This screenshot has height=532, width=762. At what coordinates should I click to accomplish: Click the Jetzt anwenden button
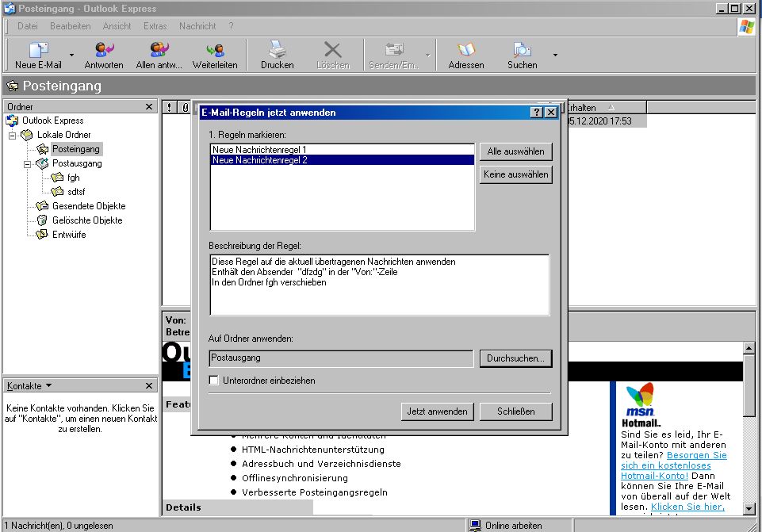click(x=437, y=411)
